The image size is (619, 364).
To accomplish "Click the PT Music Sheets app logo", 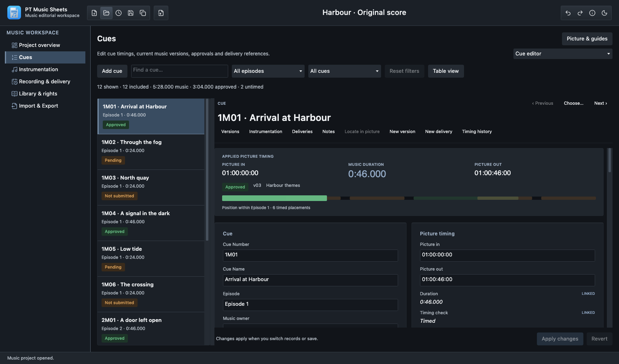I will [14, 13].
